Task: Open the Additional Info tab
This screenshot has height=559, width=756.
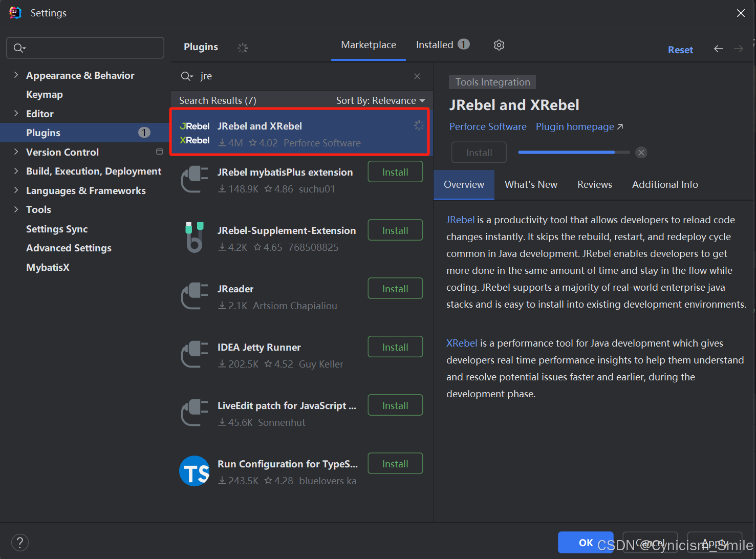Action: point(665,185)
